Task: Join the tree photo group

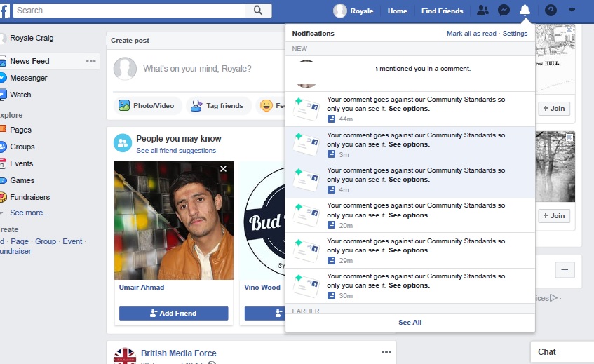Action: coord(554,215)
